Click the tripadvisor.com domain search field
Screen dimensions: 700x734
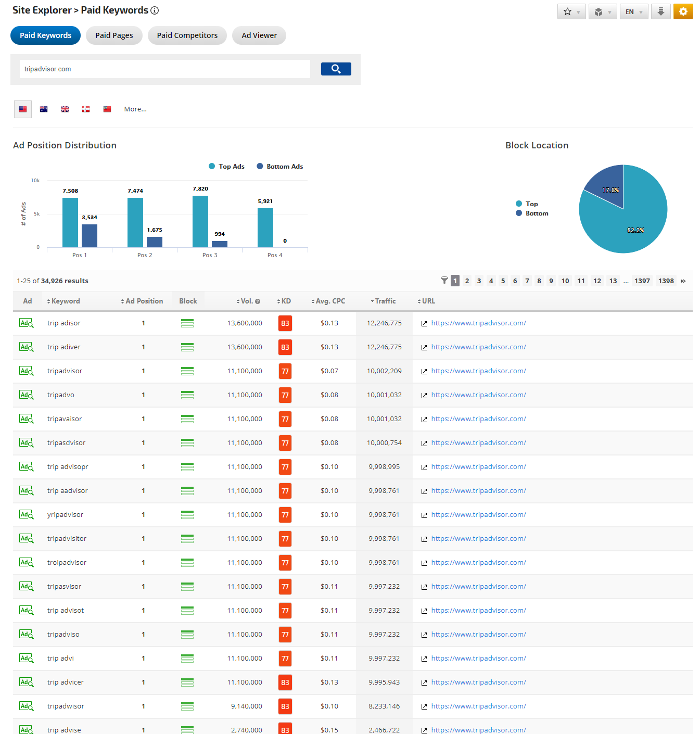164,69
